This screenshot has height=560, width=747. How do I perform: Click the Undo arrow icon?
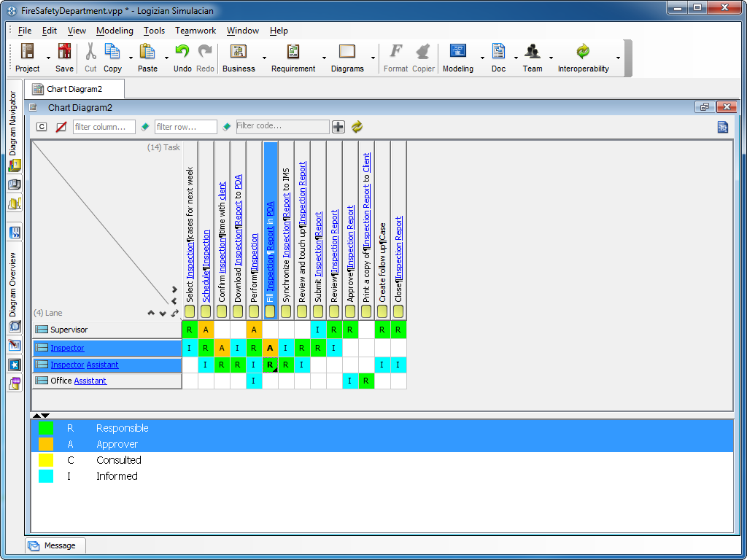(182, 52)
